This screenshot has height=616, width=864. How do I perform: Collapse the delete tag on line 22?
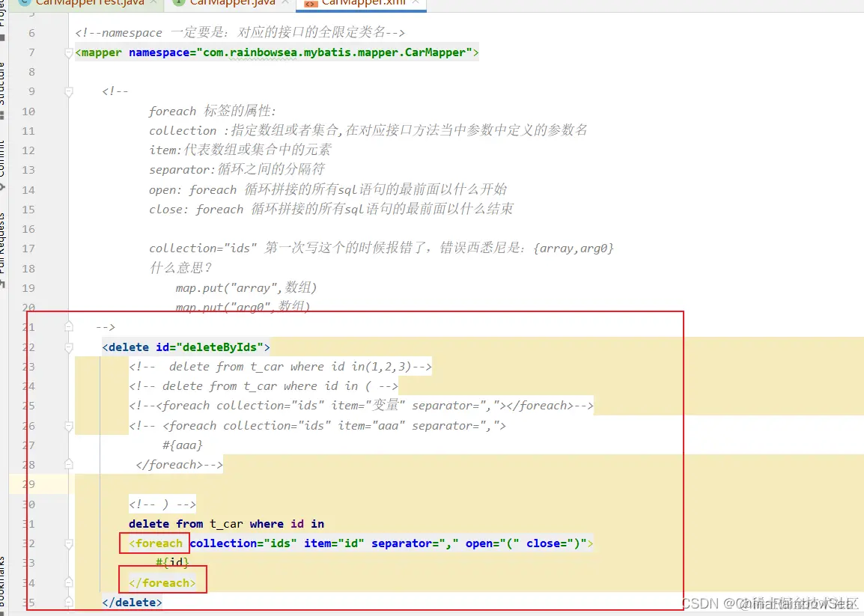(69, 347)
